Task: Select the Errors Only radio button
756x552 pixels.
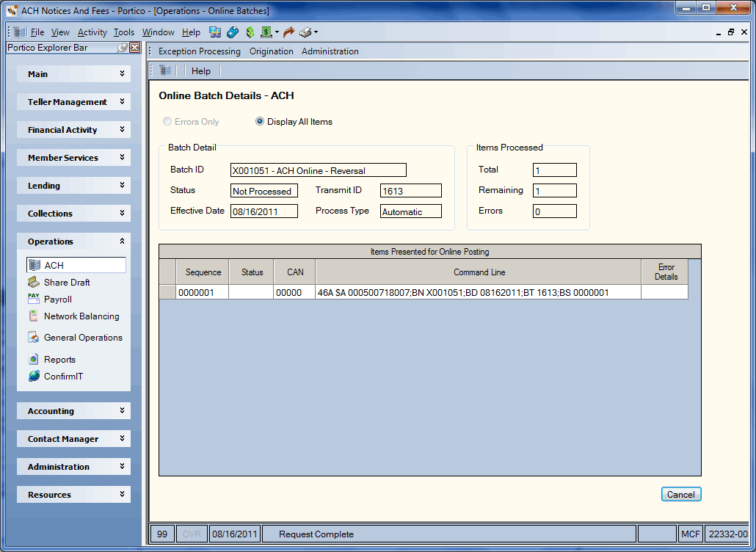Action: [167, 122]
